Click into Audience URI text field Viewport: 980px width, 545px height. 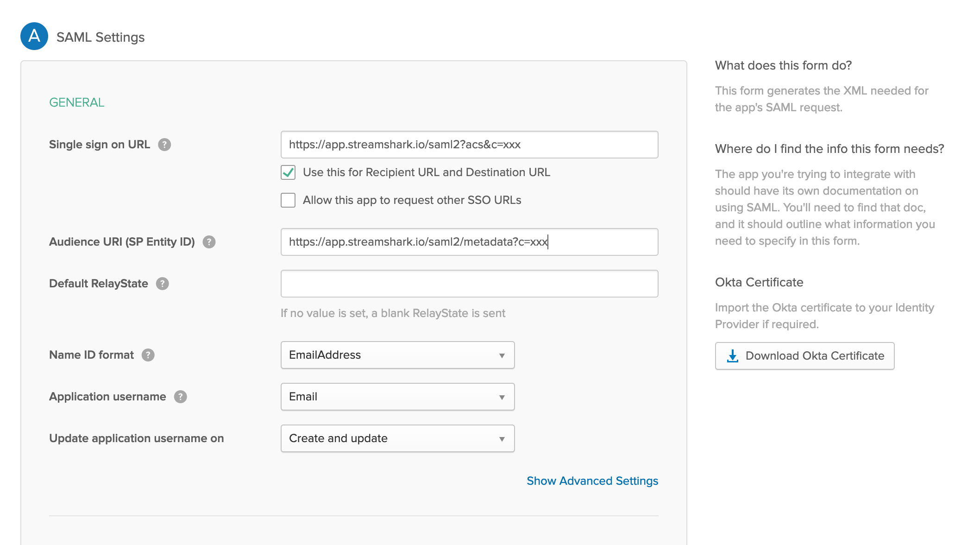pos(470,242)
